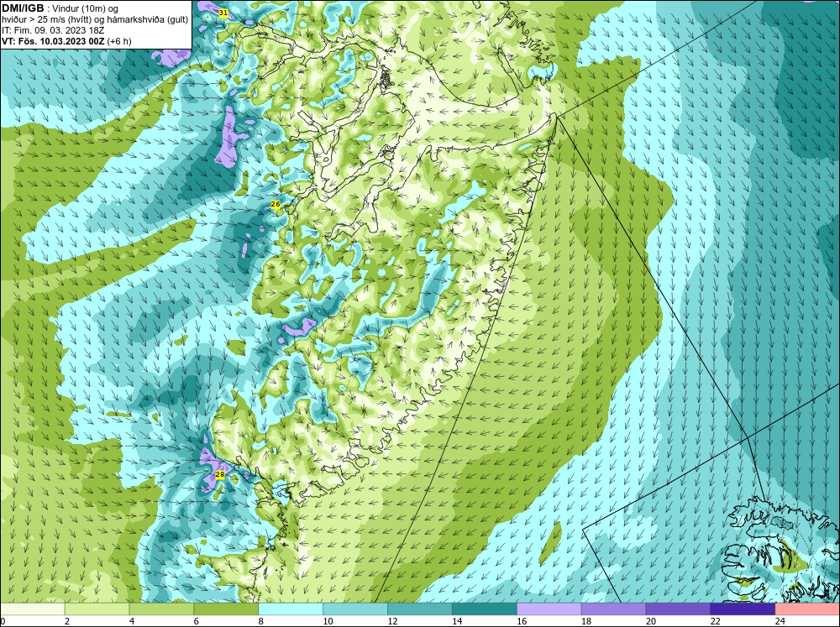Select the 16–18 m/s lavender legend swatch
The width and height of the screenshot is (840, 627).
(x=549, y=609)
